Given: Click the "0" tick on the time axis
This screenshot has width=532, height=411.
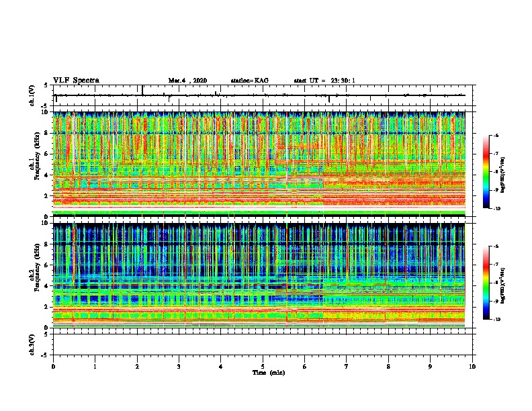Looking at the screenshot, I should [x=53, y=367].
